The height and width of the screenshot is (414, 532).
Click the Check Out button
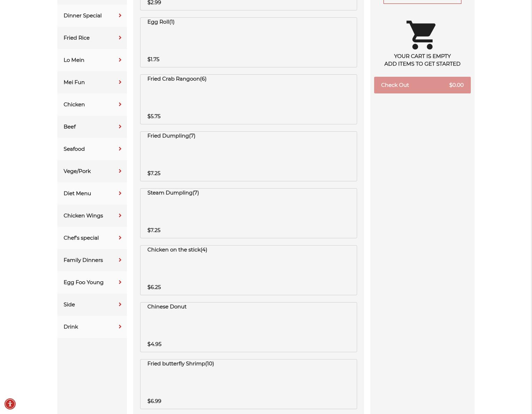[x=422, y=85]
